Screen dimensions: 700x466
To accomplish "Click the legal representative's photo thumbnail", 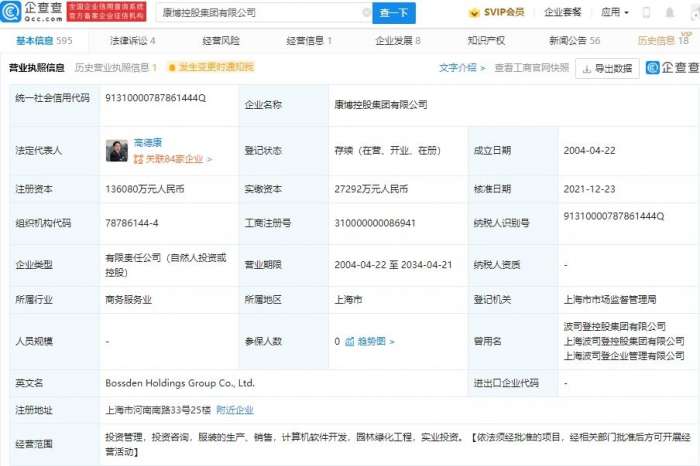I will tap(116, 151).
